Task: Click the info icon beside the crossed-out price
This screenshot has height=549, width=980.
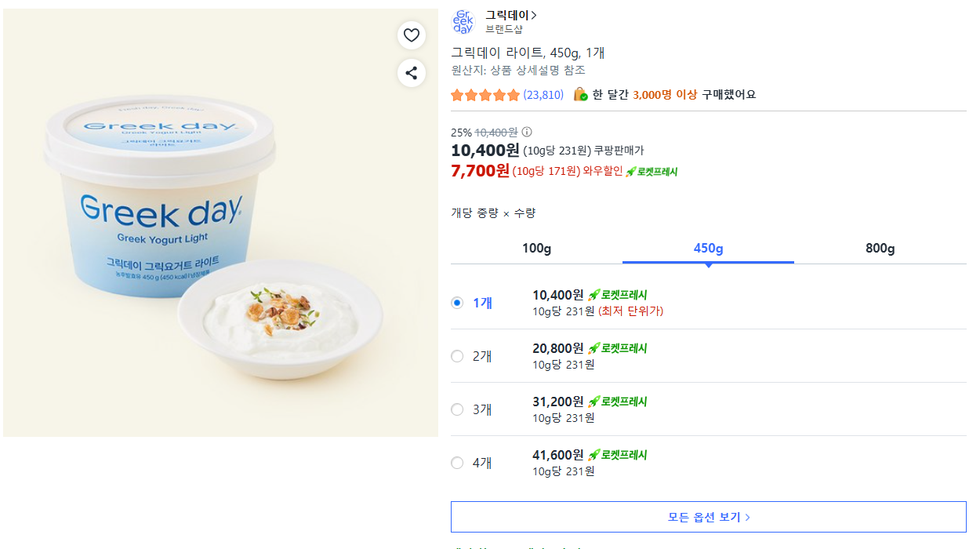Action: (527, 133)
